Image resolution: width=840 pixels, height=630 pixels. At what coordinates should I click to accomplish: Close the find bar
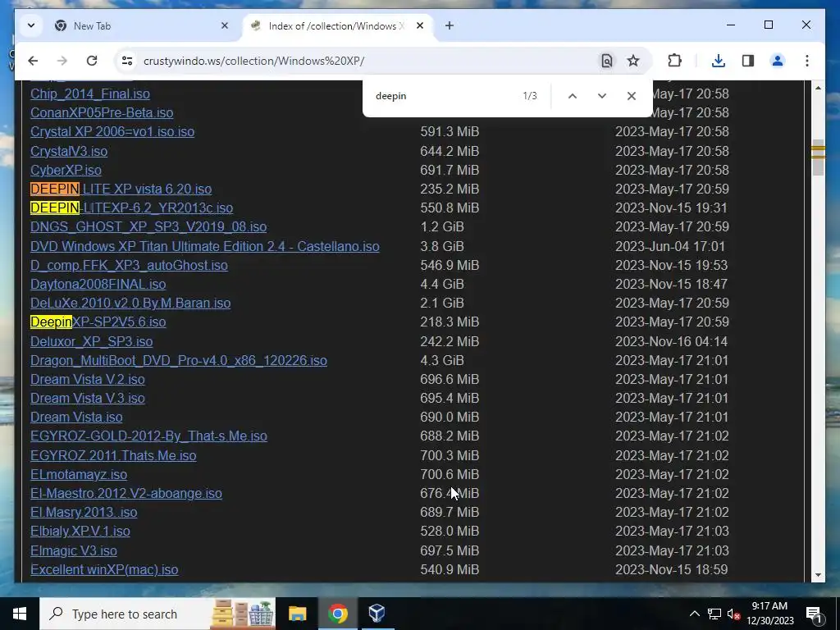click(x=631, y=96)
